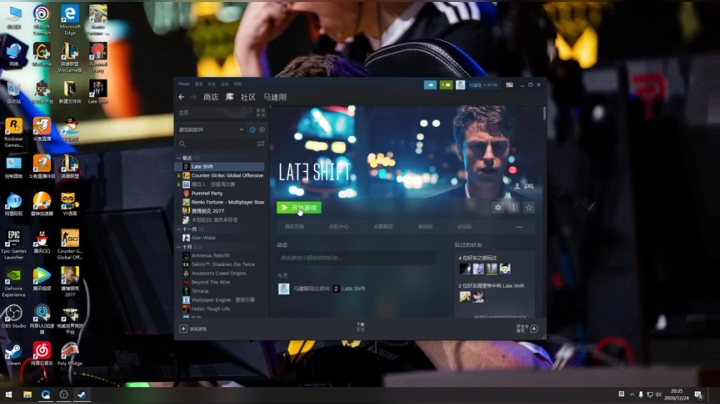Viewport: 720px width, 404px height.
Task: Open the 社区 (Community) tab
Action: click(248, 97)
